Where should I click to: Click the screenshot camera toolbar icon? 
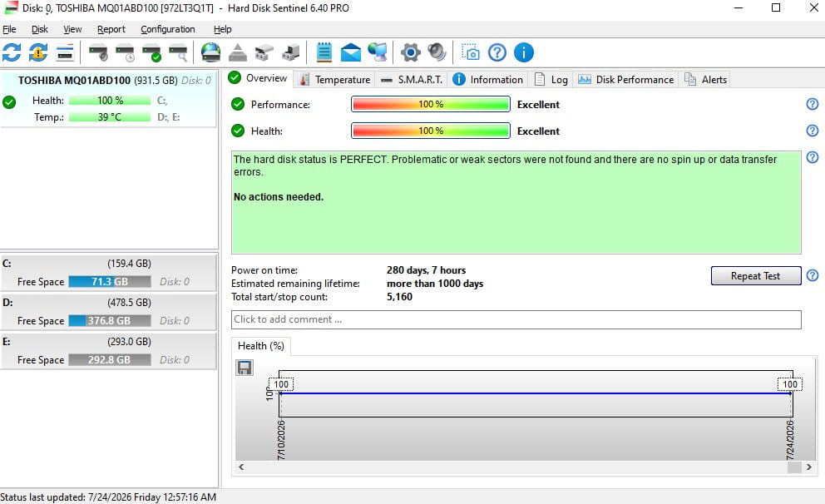pyautogui.click(x=471, y=52)
